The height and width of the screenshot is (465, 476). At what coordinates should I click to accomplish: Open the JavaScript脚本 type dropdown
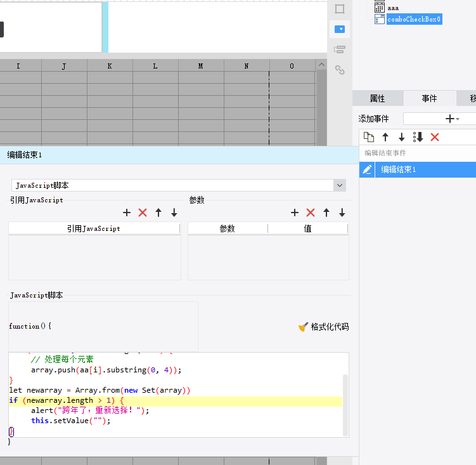[x=340, y=185]
